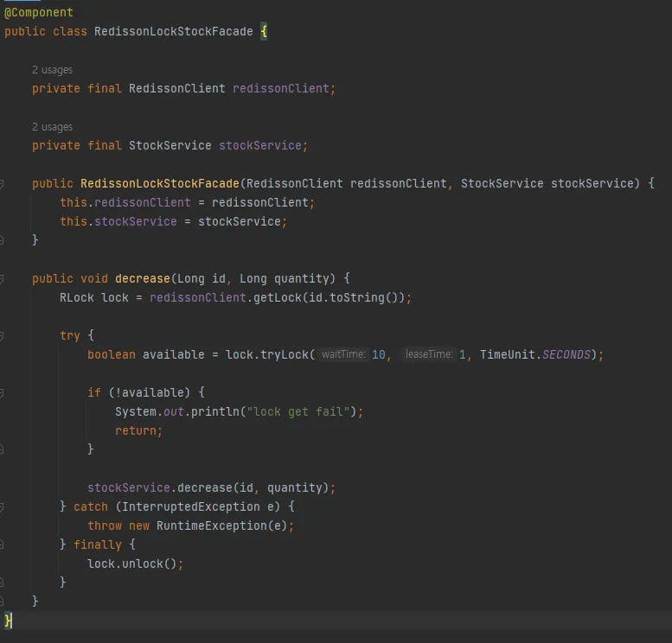Click the stockService.decrease(id, quantity) call
The width and height of the screenshot is (672, 643).
coord(208,487)
